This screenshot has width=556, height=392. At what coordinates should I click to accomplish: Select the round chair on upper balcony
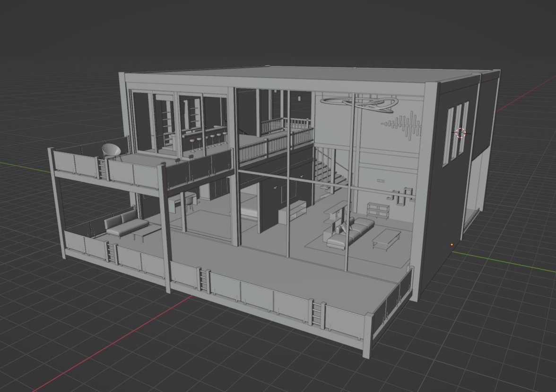pos(112,150)
